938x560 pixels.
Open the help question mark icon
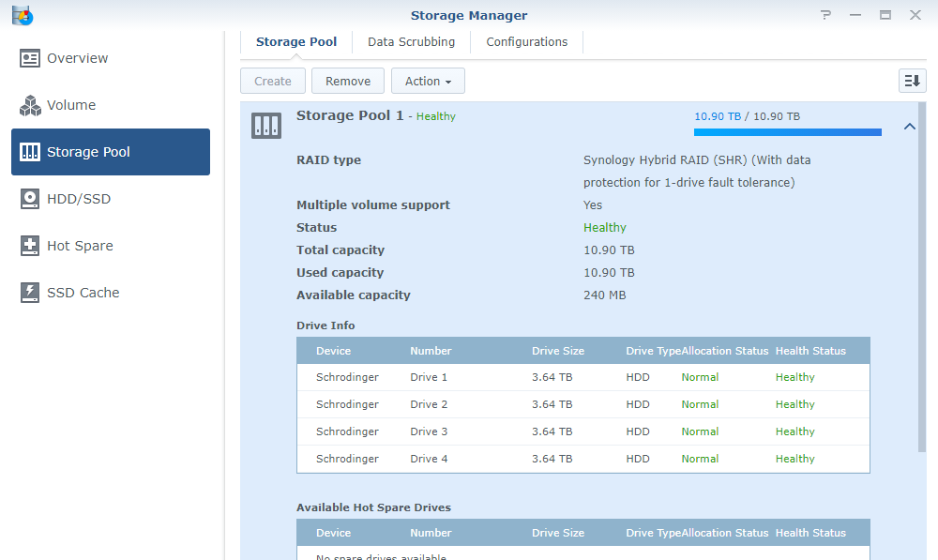click(826, 15)
